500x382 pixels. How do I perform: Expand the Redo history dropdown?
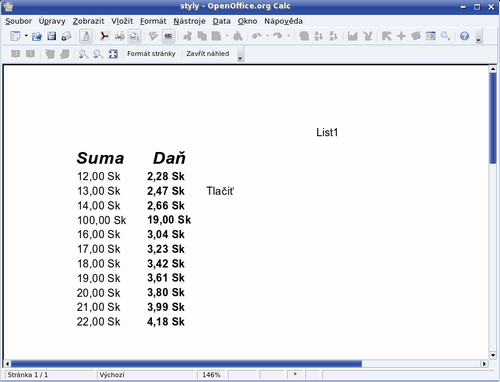tap(288, 36)
